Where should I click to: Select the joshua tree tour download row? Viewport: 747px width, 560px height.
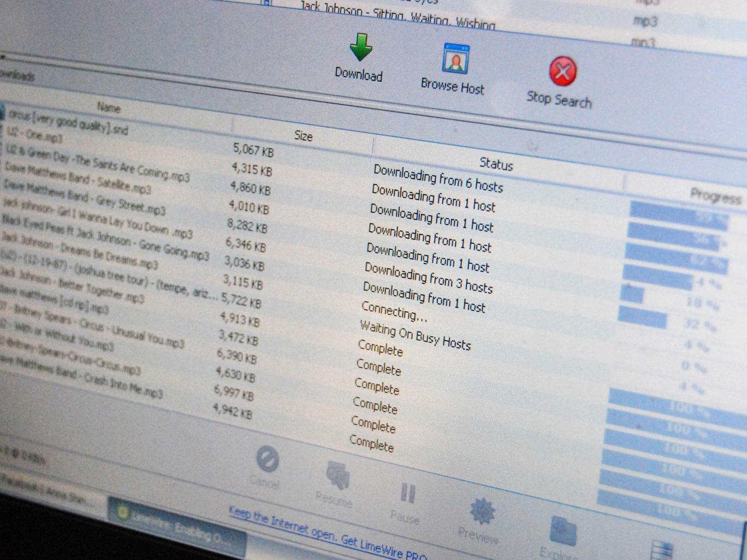coord(108,275)
